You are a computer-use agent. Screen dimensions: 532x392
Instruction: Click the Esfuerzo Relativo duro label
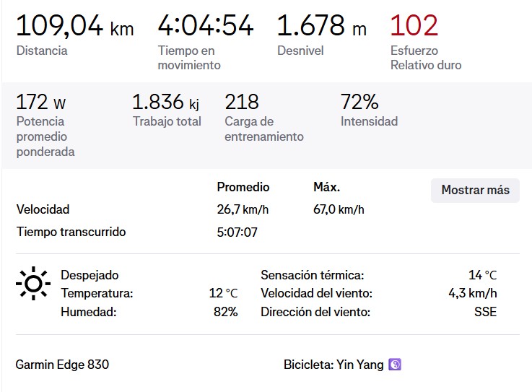click(x=426, y=58)
